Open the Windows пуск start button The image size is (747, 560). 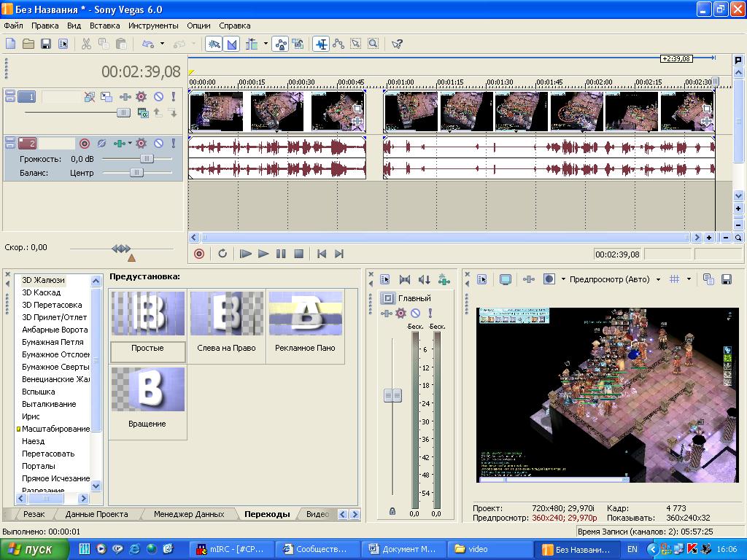tap(34, 550)
